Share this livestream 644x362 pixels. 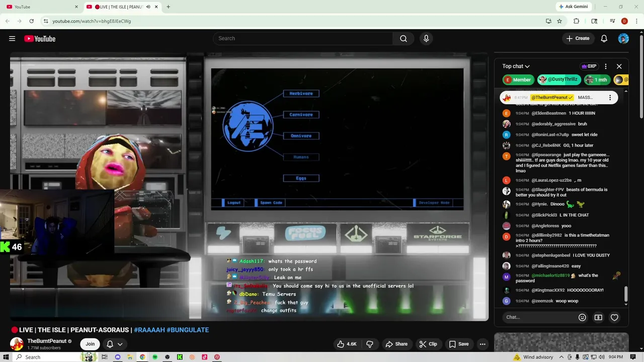point(396,344)
